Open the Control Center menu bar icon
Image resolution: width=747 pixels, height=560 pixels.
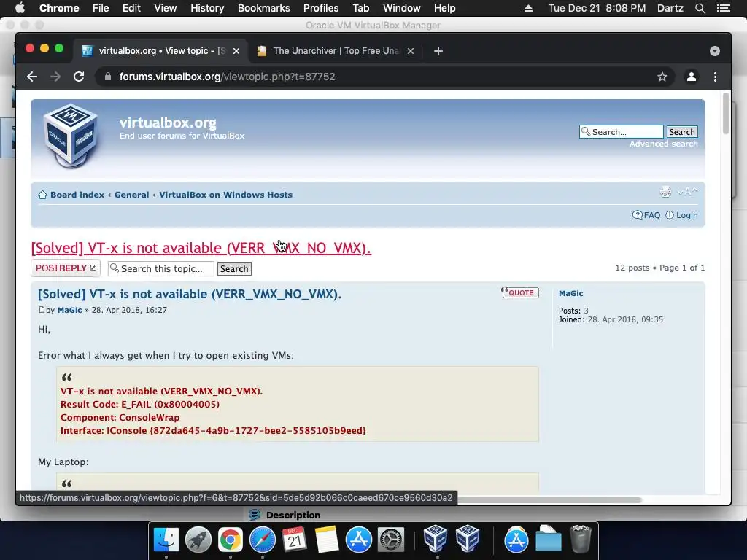point(723,8)
